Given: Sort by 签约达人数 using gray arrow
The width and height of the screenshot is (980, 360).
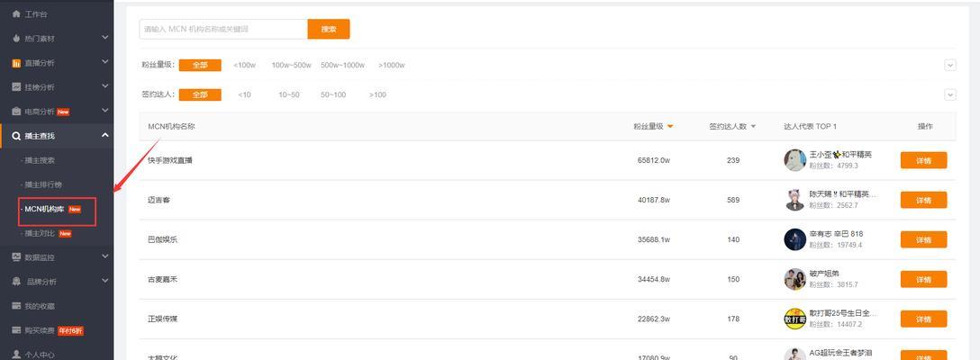Looking at the screenshot, I should [753, 126].
